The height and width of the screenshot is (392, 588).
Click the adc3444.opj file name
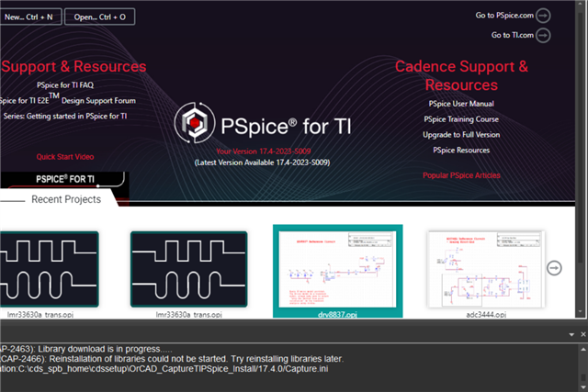486,314
